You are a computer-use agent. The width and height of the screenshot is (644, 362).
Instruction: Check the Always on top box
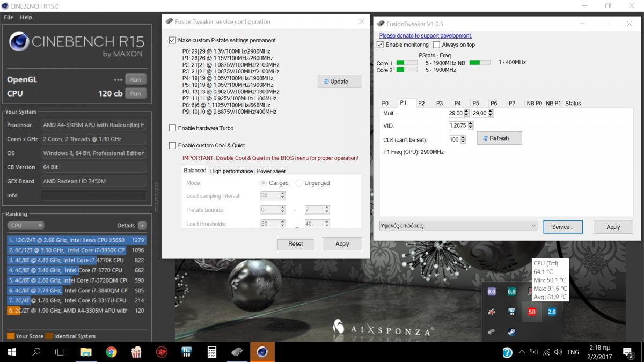(436, 45)
